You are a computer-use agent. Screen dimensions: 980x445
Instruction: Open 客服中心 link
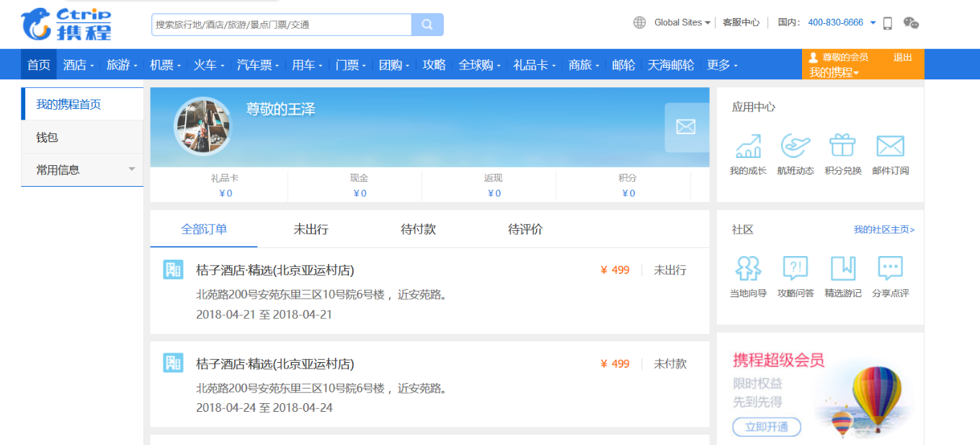[x=741, y=23]
